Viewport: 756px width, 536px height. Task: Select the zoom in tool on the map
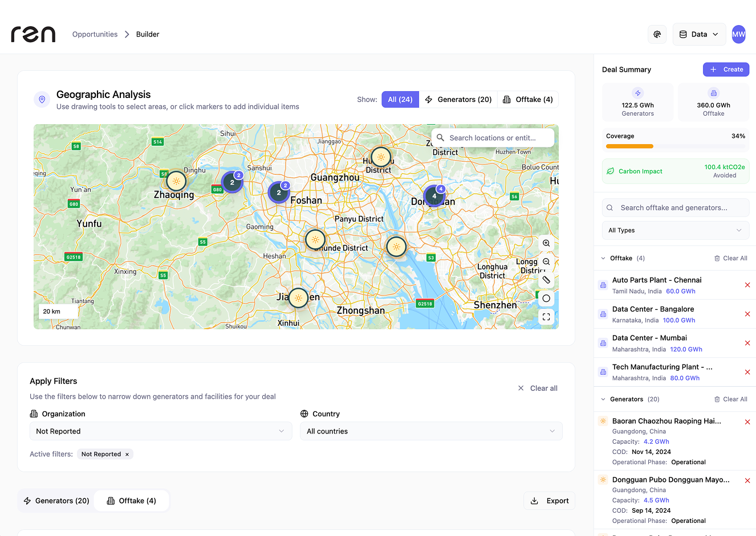click(546, 243)
